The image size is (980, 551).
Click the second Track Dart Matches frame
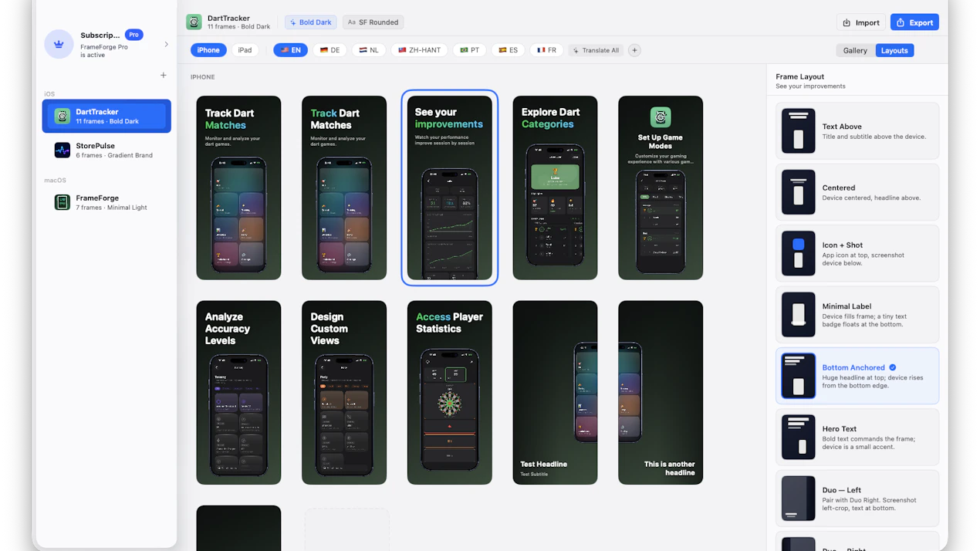pos(344,188)
